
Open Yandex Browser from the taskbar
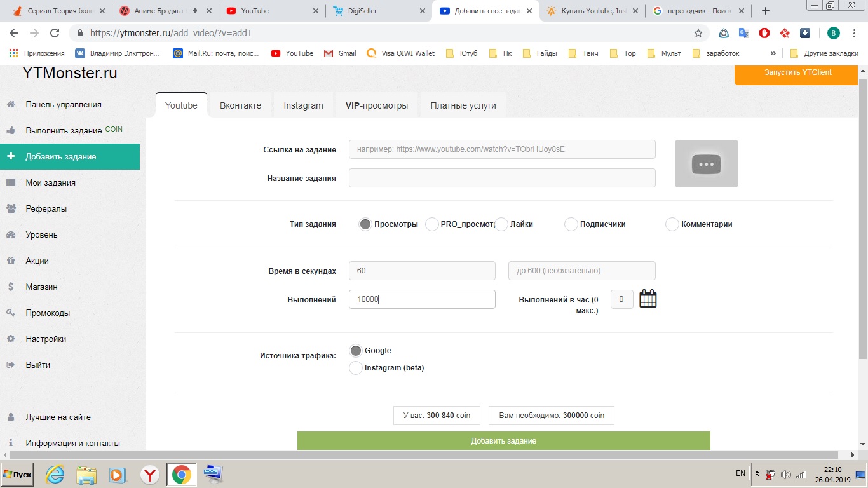pyautogui.click(x=150, y=474)
